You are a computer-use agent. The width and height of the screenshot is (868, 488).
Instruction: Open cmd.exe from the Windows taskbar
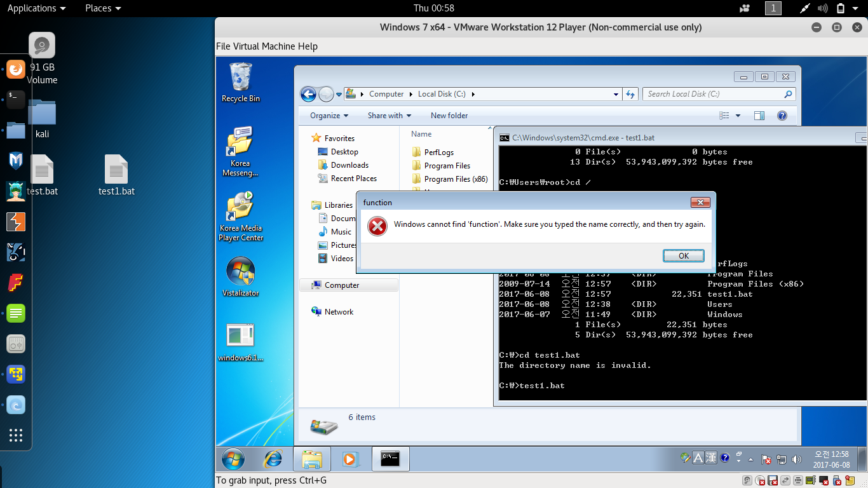click(390, 458)
